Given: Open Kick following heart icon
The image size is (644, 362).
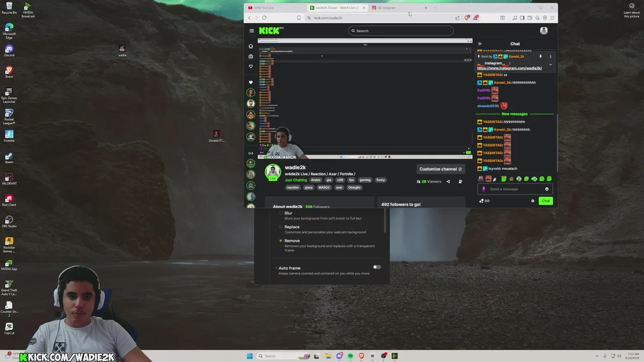Looking at the screenshot, I should click(x=251, y=66).
